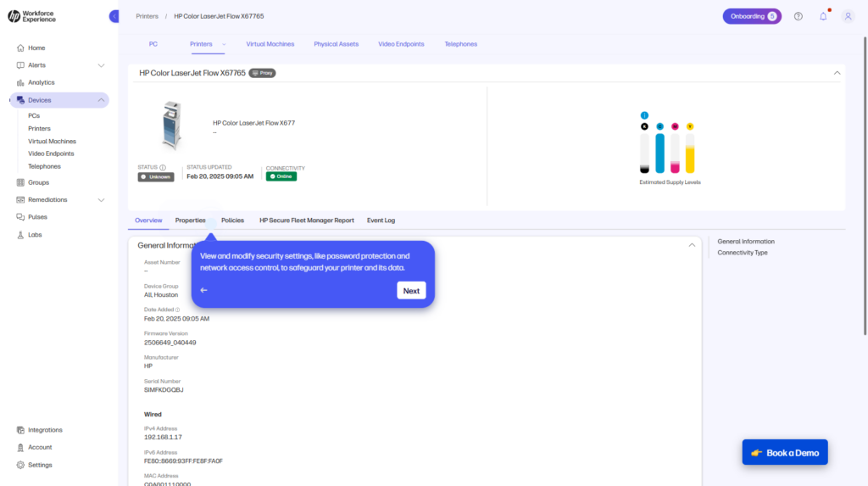This screenshot has width=868, height=486.
Task: Click Next in the onboarding tooltip
Action: [411, 290]
